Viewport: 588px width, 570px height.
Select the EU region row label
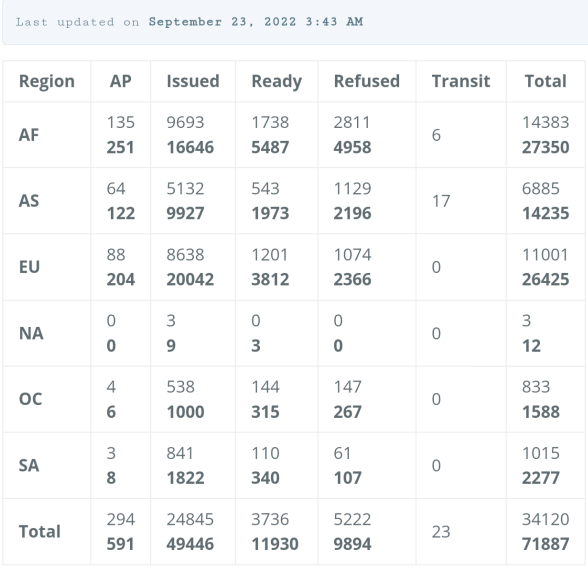[29, 267]
